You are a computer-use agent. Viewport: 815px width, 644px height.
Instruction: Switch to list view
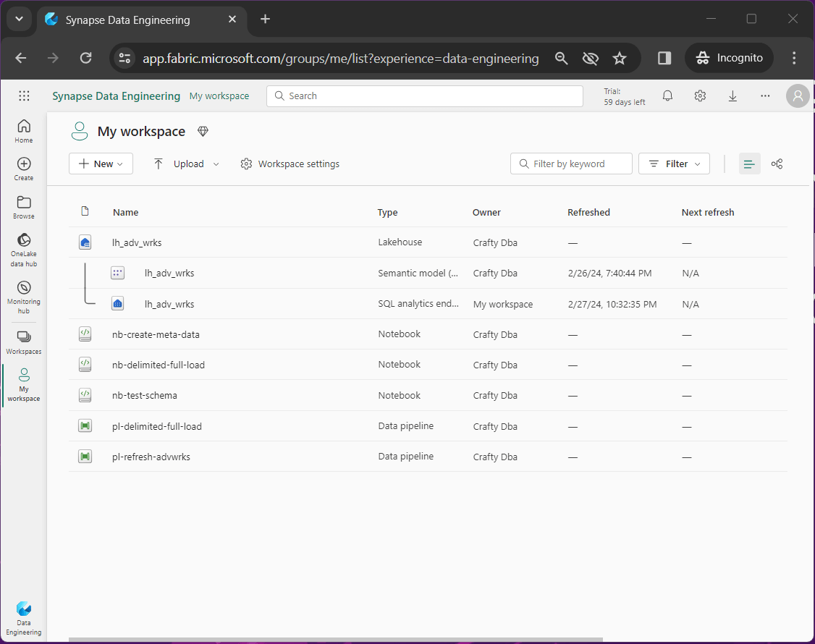pos(749,164)
